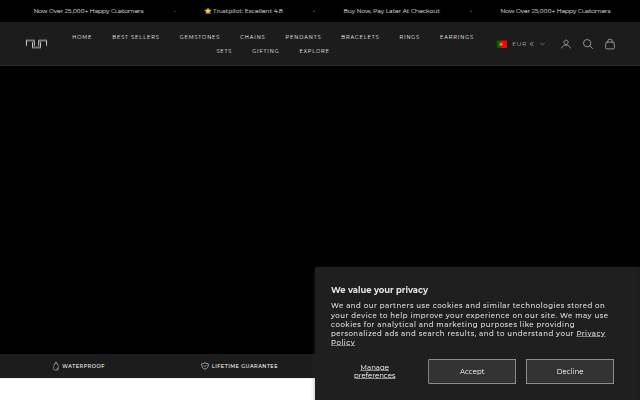Open the Bracelets menu
The width and height of the screenshot is (640, 400).
click(360, 37)
